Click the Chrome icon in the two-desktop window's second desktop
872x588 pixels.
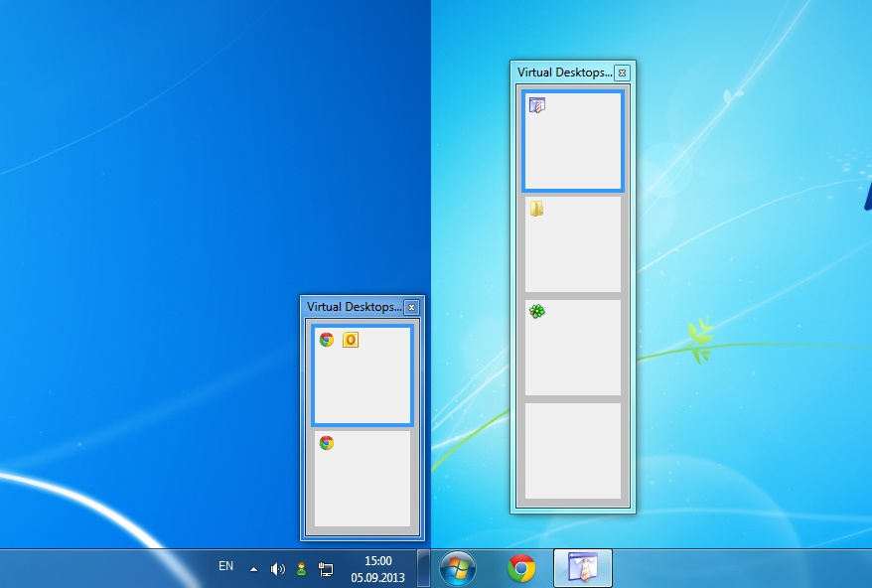[327, 443]
